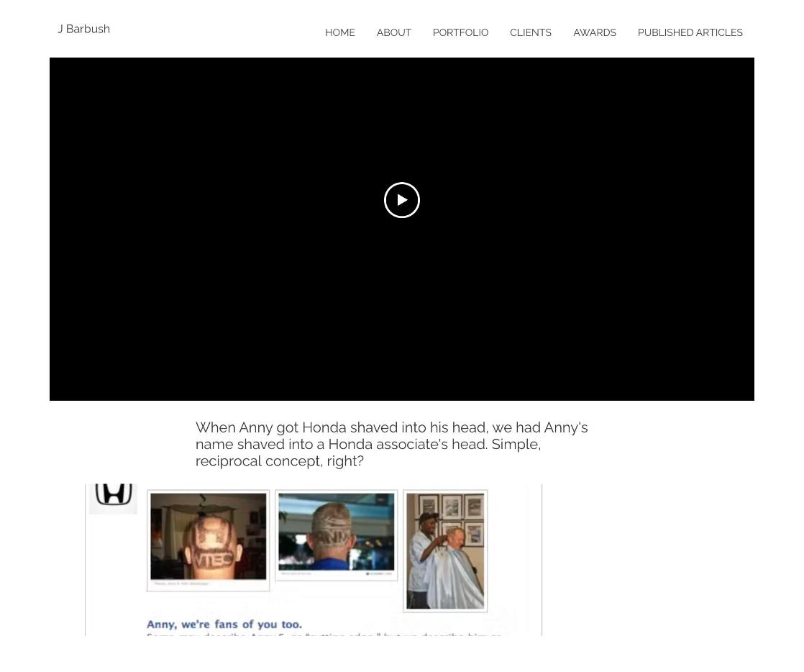Go to the HOME page

point(340,32)
